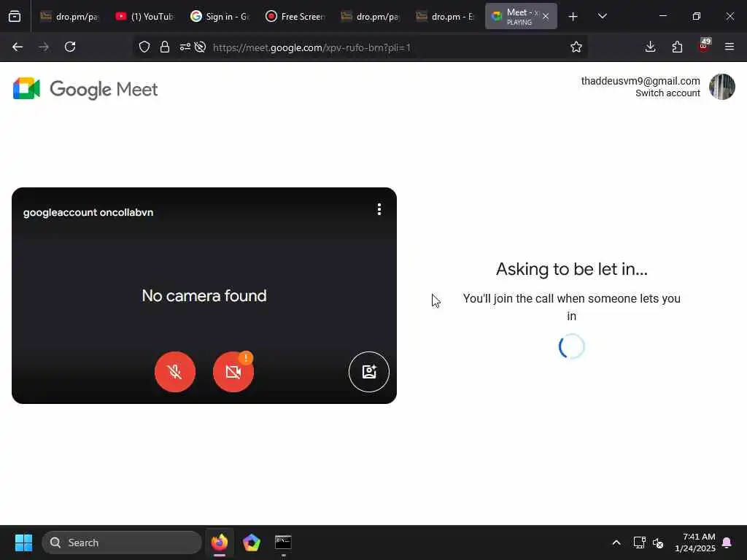
Task: Open the account profile avatar
Action: click(x=721, y=87)
